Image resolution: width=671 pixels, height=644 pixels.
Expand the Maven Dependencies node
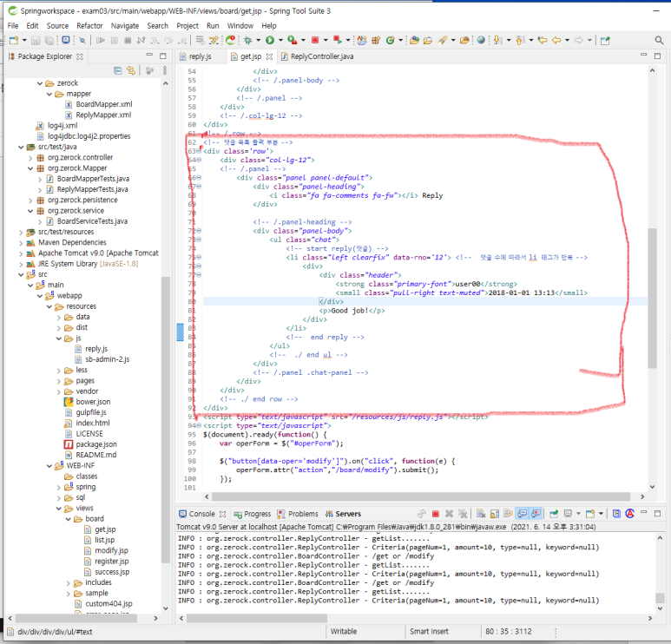coord(21,243)
